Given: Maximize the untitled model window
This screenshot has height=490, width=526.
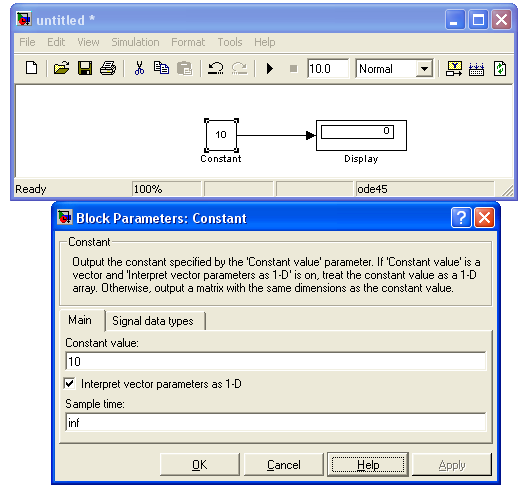Looking at the screenshot, I should click(478, 19).
